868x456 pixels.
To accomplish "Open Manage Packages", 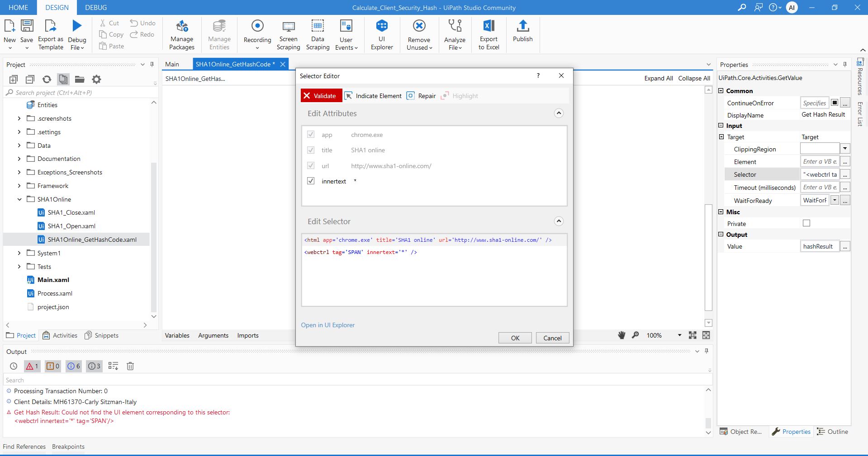I will point(182,35).
